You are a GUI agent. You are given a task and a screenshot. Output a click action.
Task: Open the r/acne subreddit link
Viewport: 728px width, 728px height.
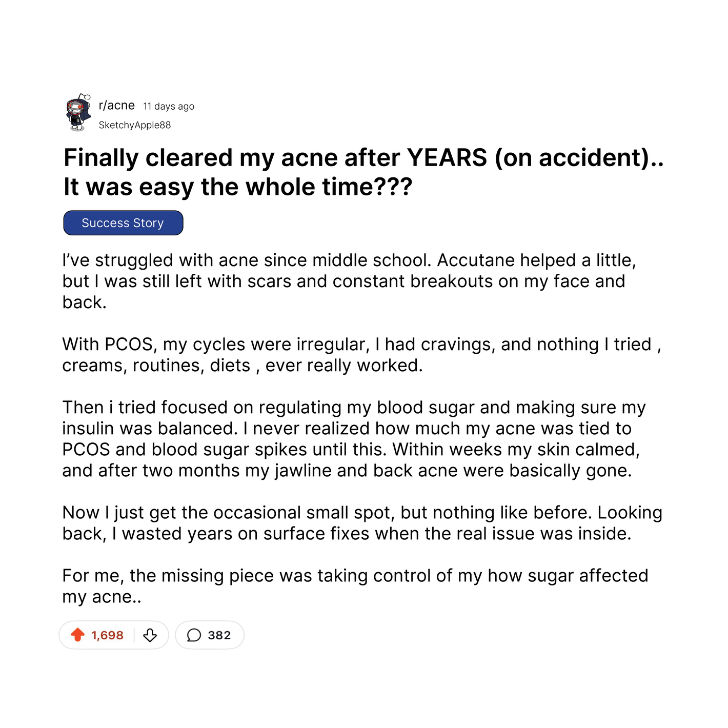(116, 106)
